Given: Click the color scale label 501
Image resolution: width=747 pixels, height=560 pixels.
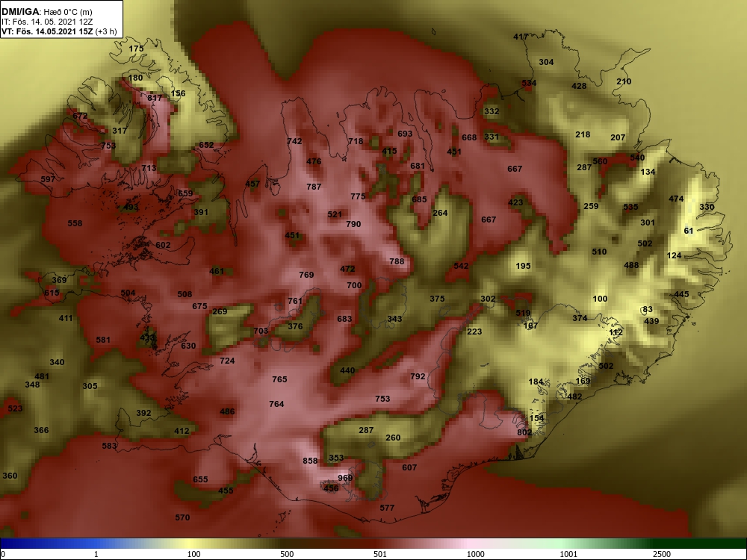Looking at the screenshot, I should click(379, 554).
